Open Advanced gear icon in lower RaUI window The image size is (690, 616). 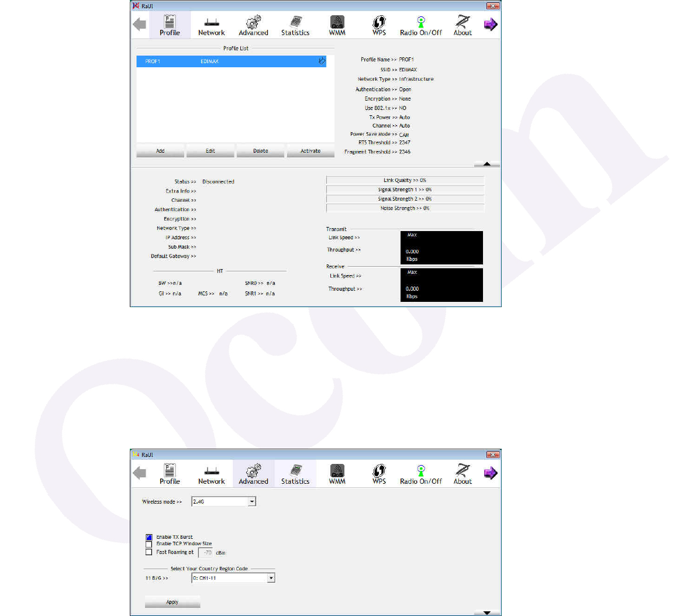click(253, 474)
